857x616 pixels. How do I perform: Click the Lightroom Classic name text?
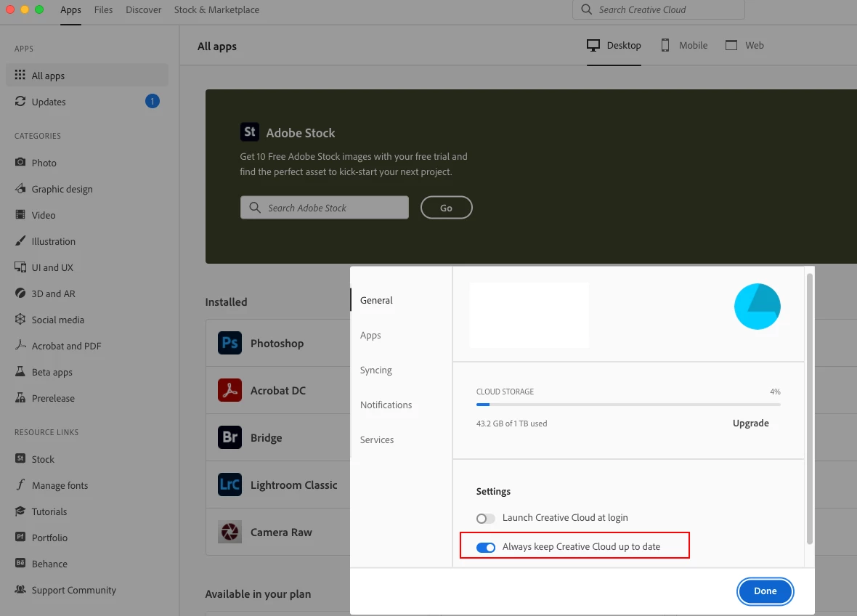(x=293, y=485)
